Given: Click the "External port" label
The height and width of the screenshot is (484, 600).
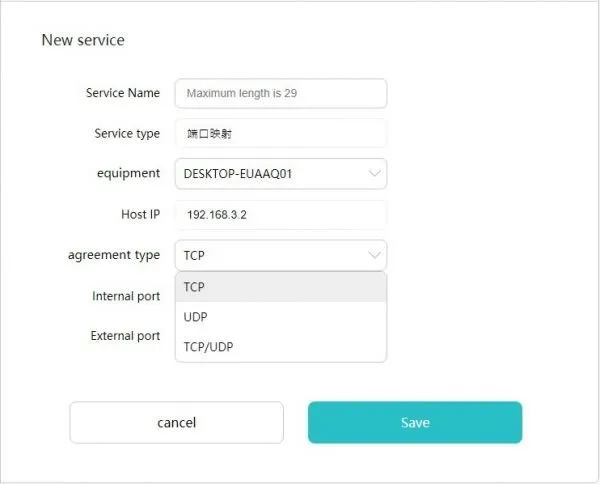Looking at the screenshot, I should click(x=125, y=336).
